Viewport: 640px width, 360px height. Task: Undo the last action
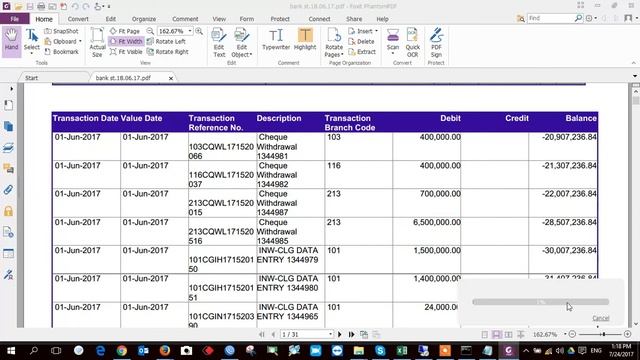point(75,6)
